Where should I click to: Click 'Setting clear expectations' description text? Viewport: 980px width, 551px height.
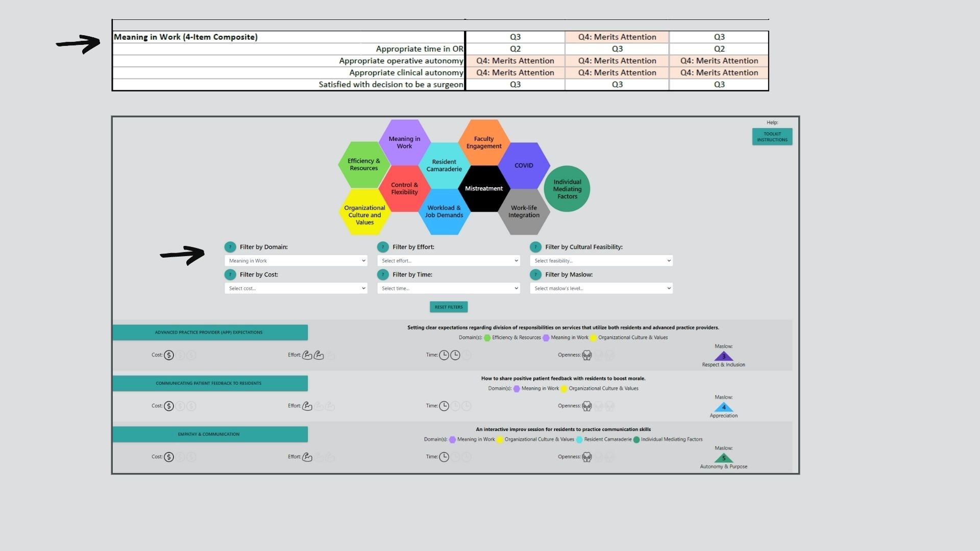[563, 328]
